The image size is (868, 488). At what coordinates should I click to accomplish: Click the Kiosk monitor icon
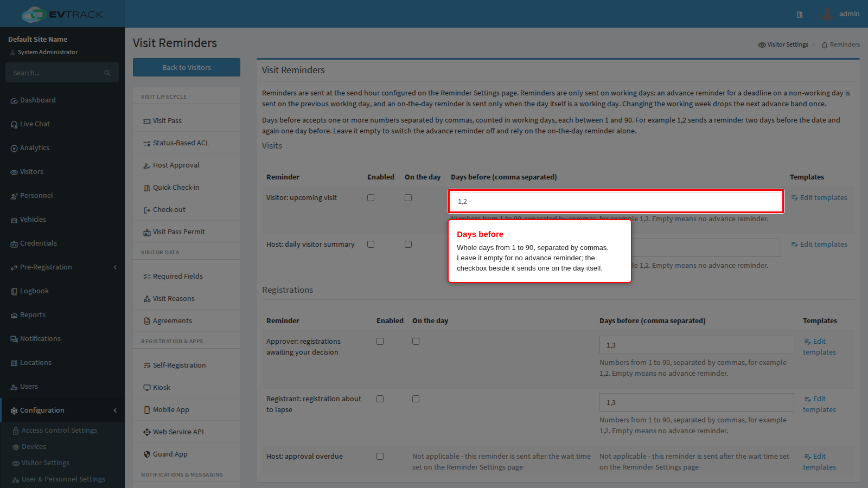[147, 388]
